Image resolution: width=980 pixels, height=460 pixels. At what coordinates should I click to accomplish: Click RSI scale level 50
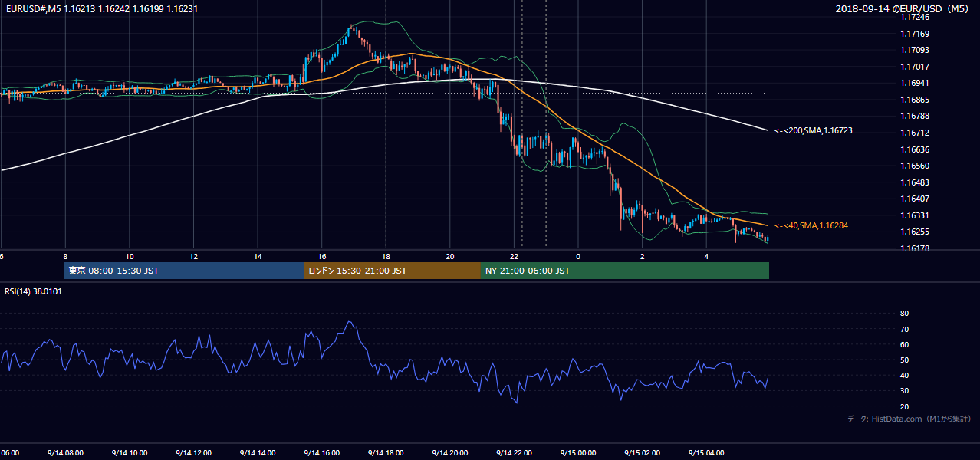[904, 360]
